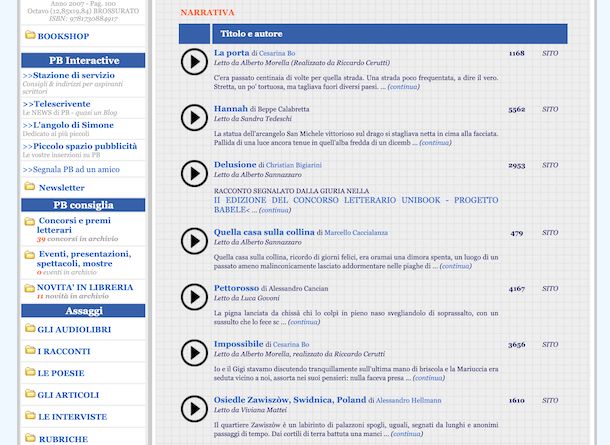This screenshot has height=445, width=610.
Task: Open author link Cesarina Bo for La porta
Action: point(277,53)
